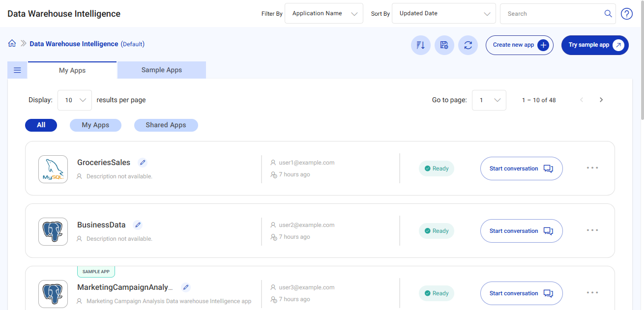Enable the My Apps filter pill

tap(95, 125)
